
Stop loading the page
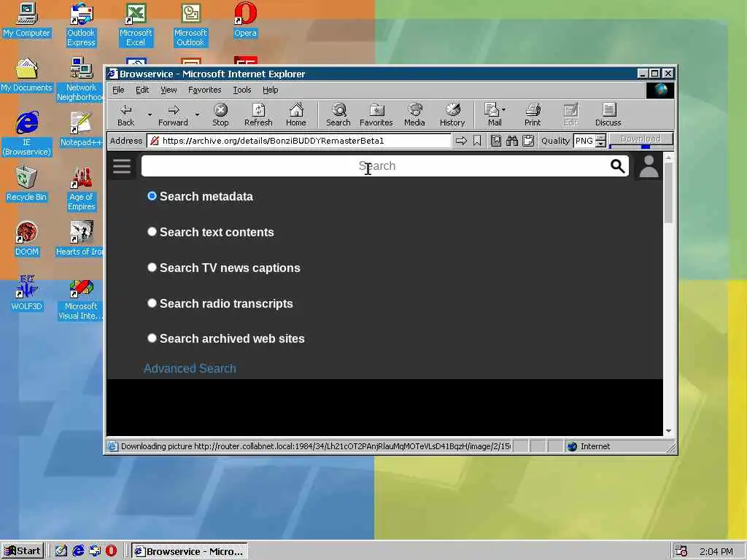[x=220, y=115]
